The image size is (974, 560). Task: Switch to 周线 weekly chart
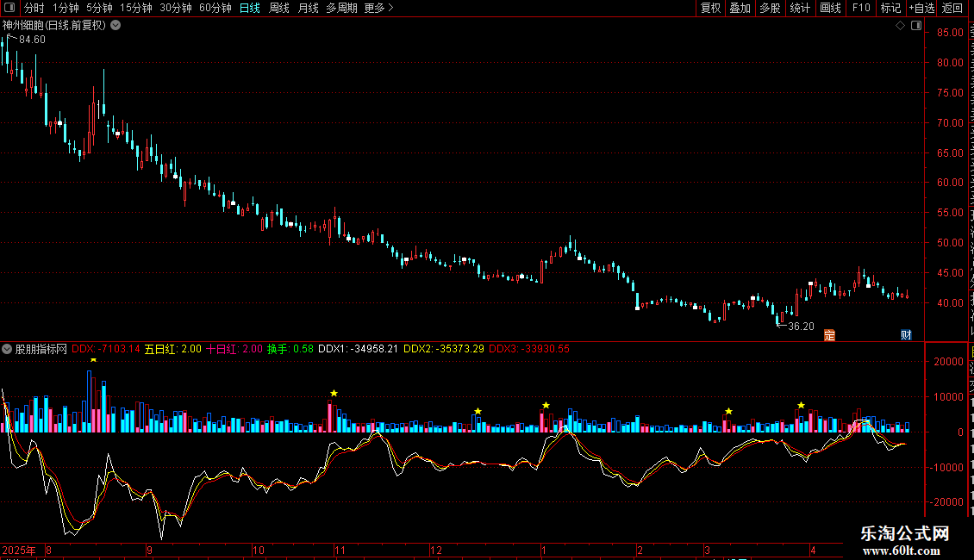pyautogui.click(x=279, y=8)
